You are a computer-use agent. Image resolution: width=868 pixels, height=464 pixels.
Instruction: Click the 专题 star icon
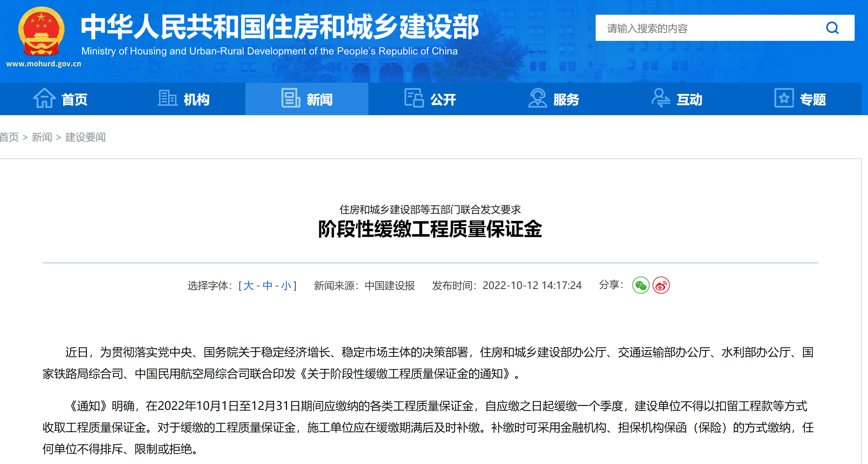tap(784, 98)
